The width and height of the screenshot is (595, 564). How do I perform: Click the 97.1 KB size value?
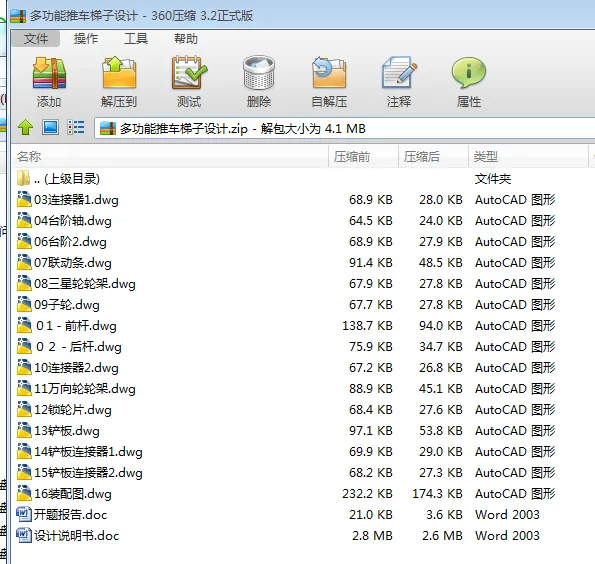pos(371,431)
